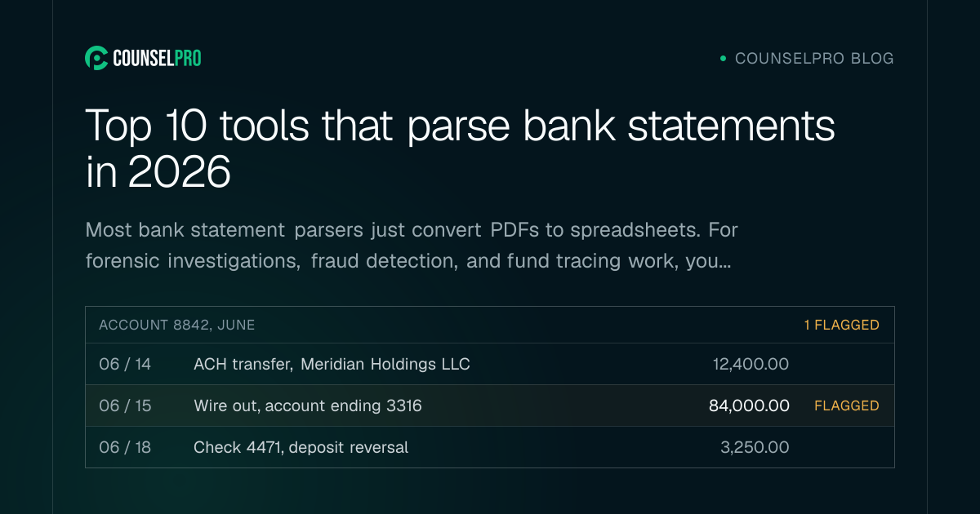The height and width of the screenshot is (514, 980).
Task: Click the COUNSELPRO BLOG label
Action: tap(814, 59)
